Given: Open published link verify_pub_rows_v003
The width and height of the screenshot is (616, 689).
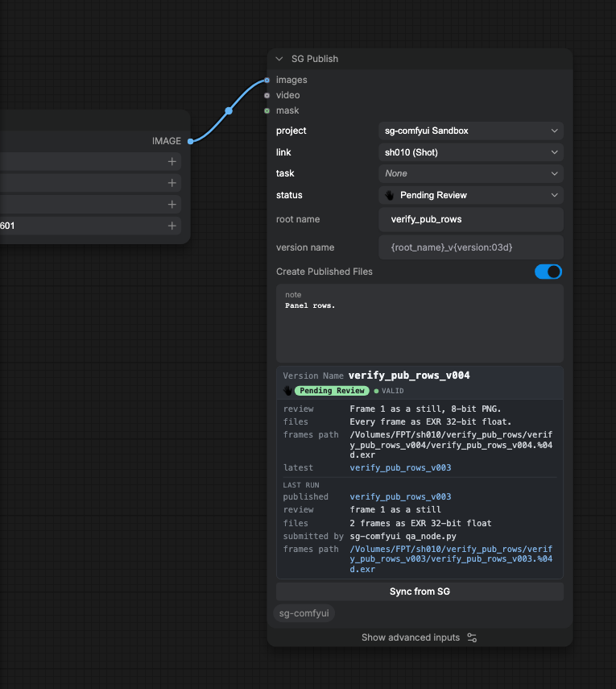Looking at the screenshot, I should pyautogui.click(x=400, y=497).
